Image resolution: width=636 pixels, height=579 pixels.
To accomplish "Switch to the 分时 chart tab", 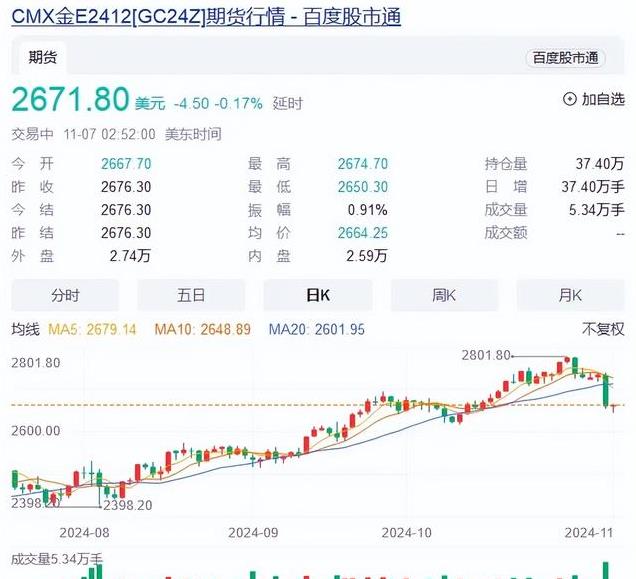I will click(65, 295).
